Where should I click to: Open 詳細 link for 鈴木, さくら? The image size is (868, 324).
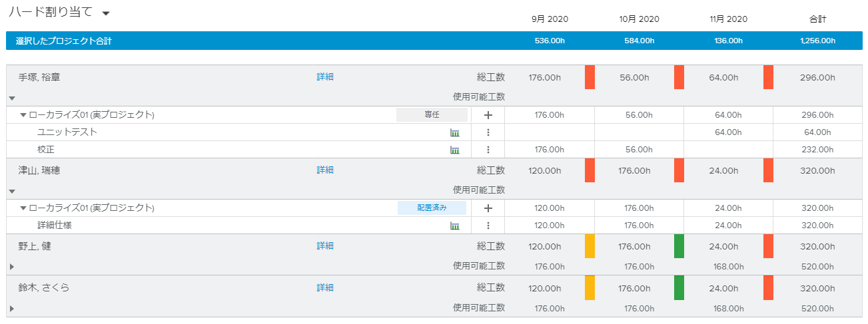point(325,288)
